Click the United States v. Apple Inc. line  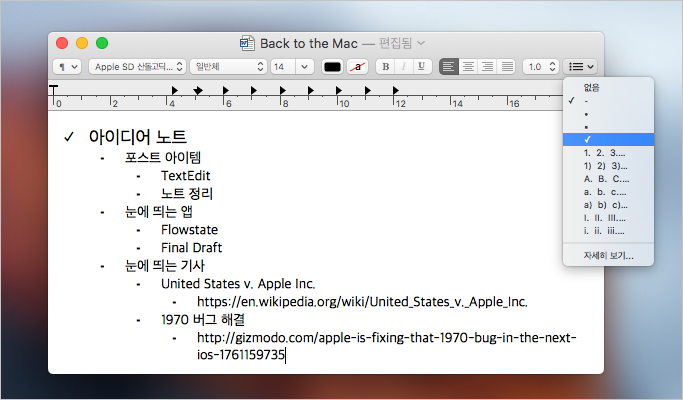[x=238, y=284]
